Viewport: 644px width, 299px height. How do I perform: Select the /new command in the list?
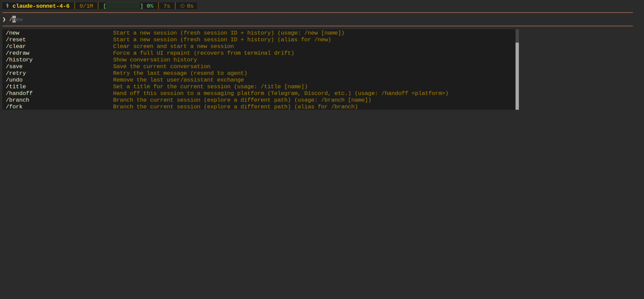coord(13,33)
